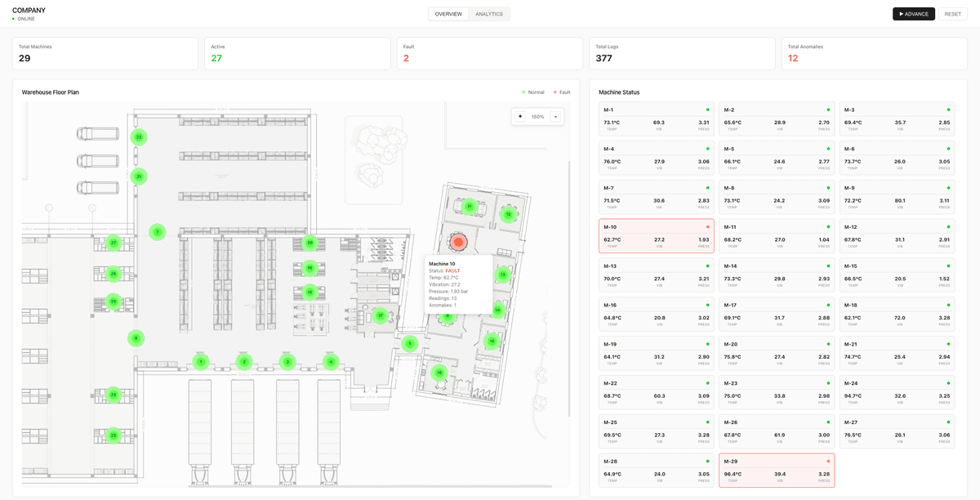Select machine marker 12 in the office wing
The height and width of the screenshot is (500, 980).
[508, 215]
